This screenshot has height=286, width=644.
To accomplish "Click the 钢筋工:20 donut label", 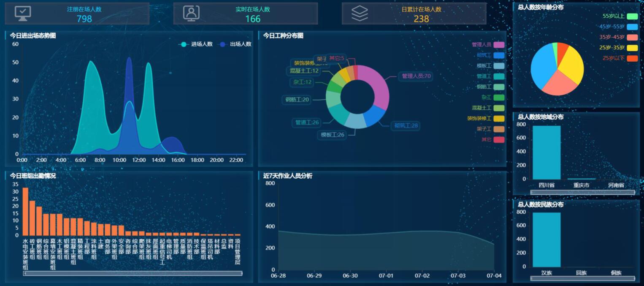I will [x=297, y=100].
